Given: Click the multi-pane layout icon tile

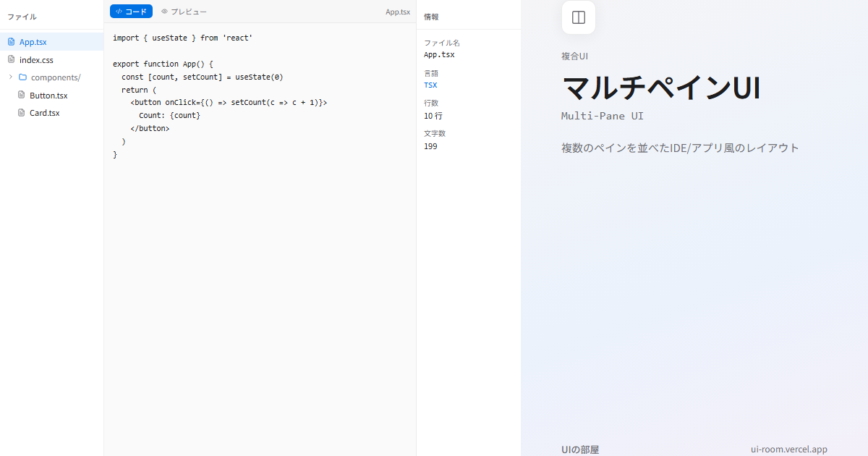Looking at the screenshot, I should (x=579, y=17).
